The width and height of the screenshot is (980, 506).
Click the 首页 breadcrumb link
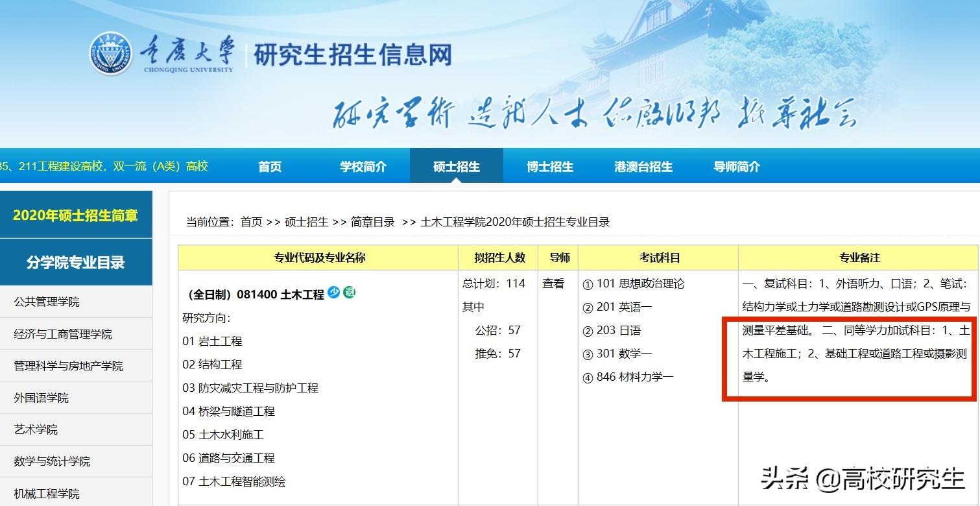[252, 222]
